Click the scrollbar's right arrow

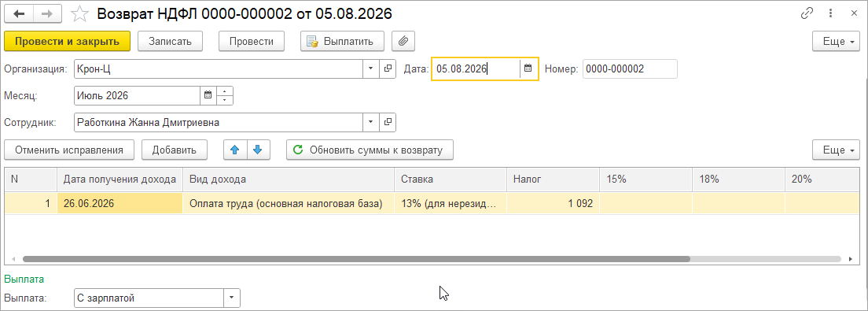[x=850, y=258]
